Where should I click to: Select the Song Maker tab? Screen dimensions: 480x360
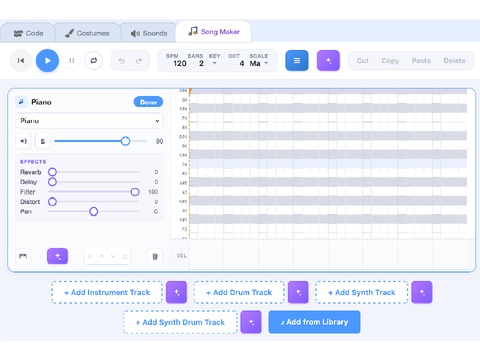[214, 32]
